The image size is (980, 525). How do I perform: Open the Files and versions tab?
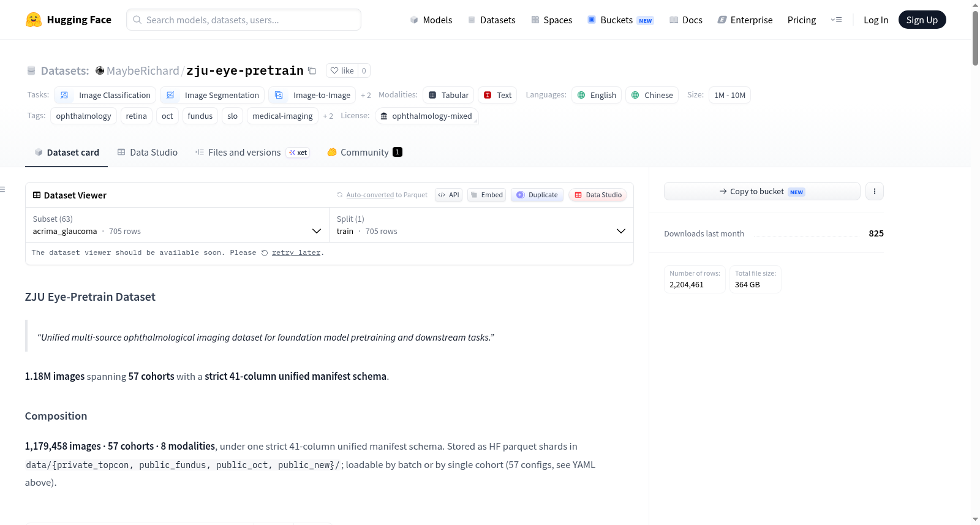pos(252,153)
